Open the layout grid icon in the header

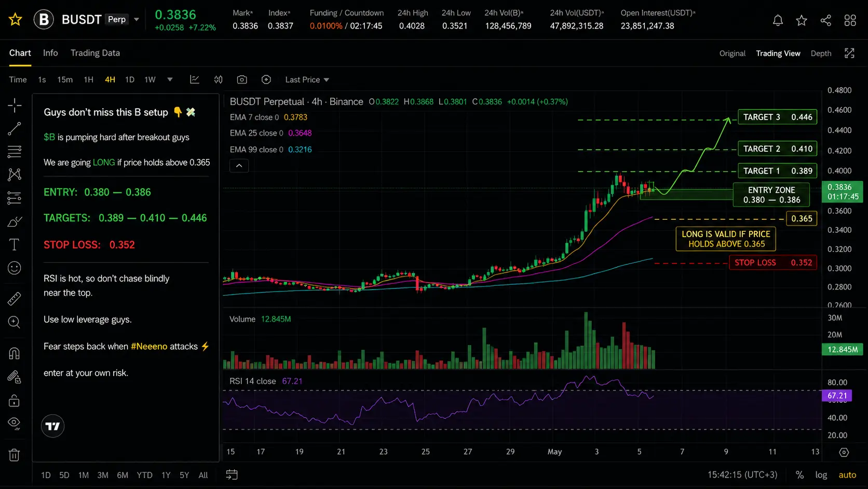[850, 20]
